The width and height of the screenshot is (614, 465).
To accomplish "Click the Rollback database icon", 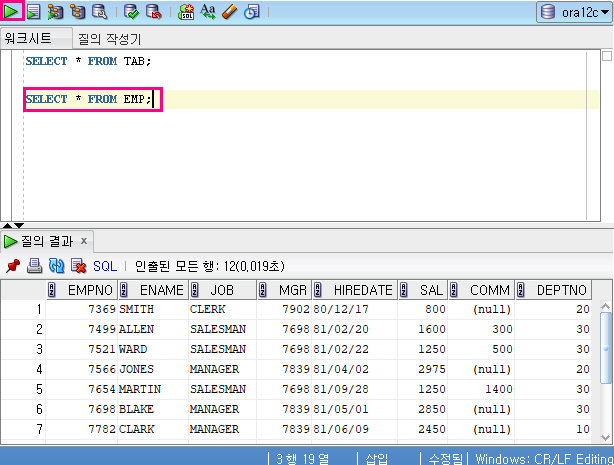I will pyautogui.click(x=154, y=12).
